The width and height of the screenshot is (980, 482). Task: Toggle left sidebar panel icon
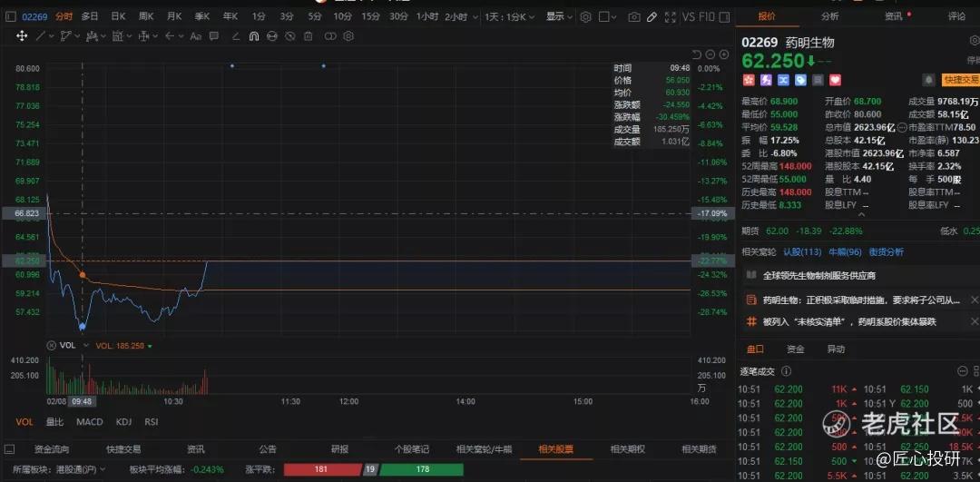10,17
